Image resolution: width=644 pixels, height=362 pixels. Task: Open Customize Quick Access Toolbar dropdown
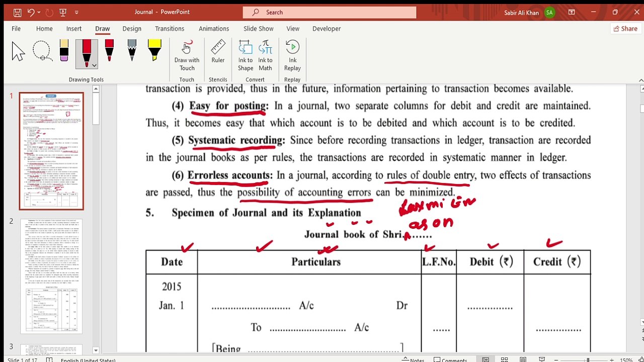[76, 12]
